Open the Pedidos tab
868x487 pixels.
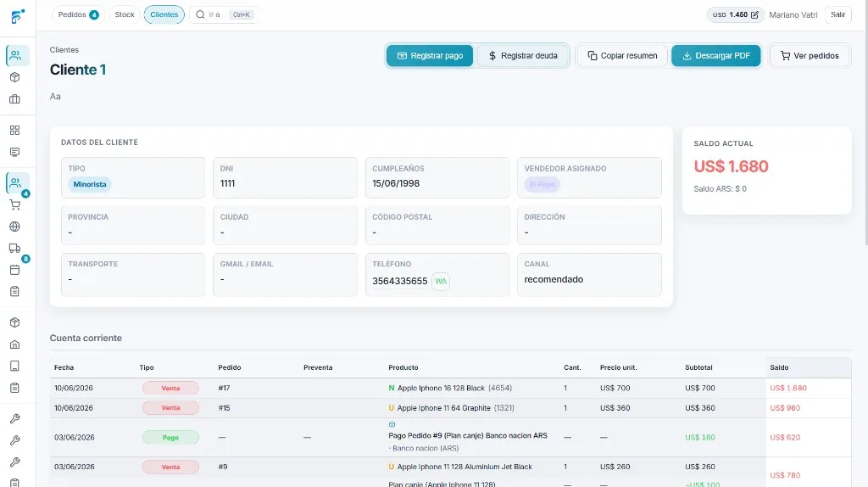pos(78,14)
